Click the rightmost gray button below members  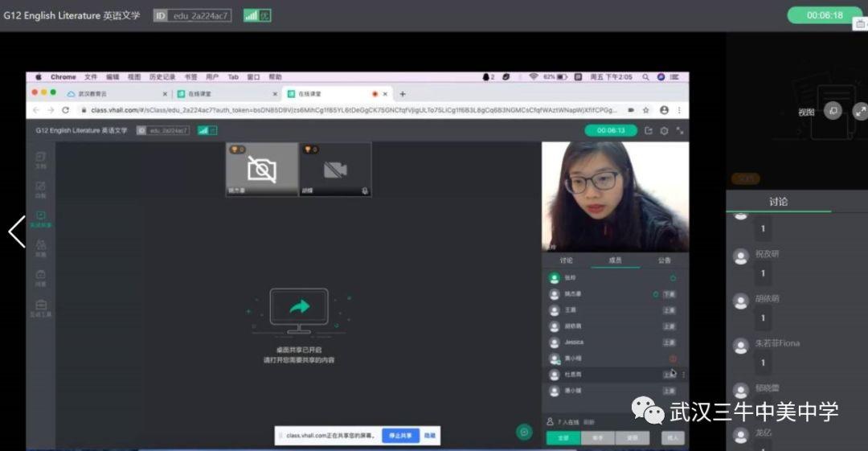[x=673, y=437]
